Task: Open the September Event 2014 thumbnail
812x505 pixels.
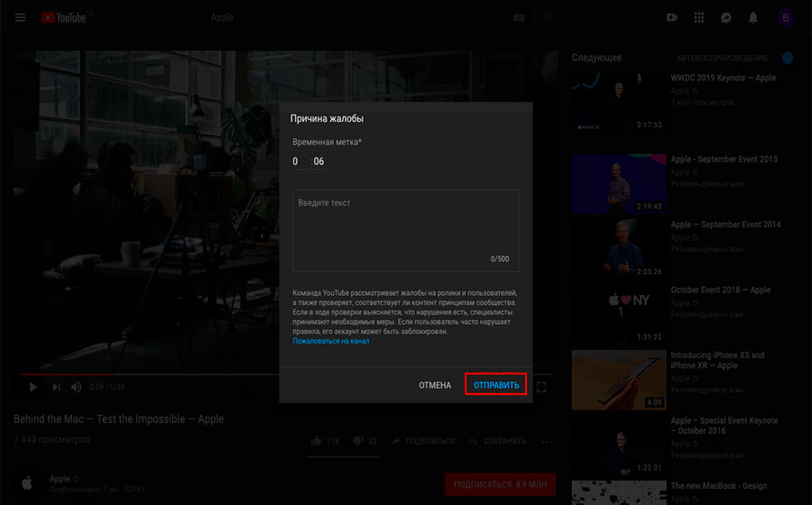Action: [619, 249]
